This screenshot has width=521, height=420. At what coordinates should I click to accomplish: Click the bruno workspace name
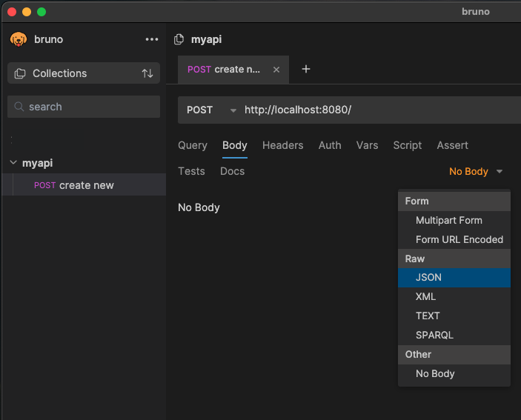click(48, 39)
